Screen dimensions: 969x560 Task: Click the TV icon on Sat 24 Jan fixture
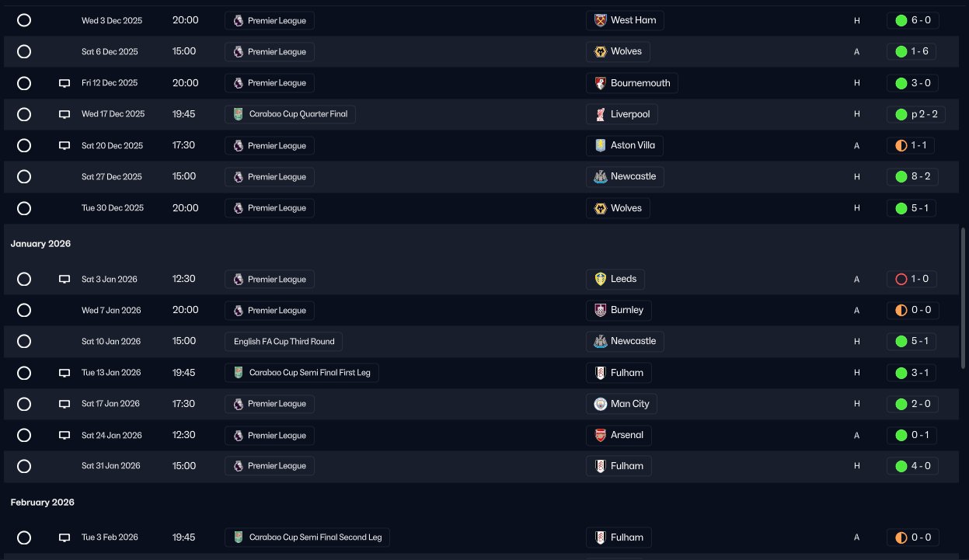64,435
